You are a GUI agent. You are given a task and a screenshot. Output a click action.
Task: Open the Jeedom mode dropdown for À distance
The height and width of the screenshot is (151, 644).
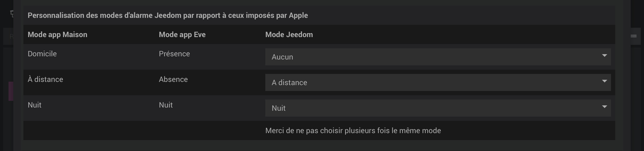click(x=438, y=82)
